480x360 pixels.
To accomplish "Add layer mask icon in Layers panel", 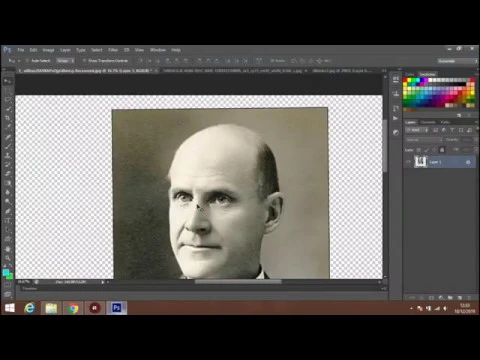I will point(431,297).
